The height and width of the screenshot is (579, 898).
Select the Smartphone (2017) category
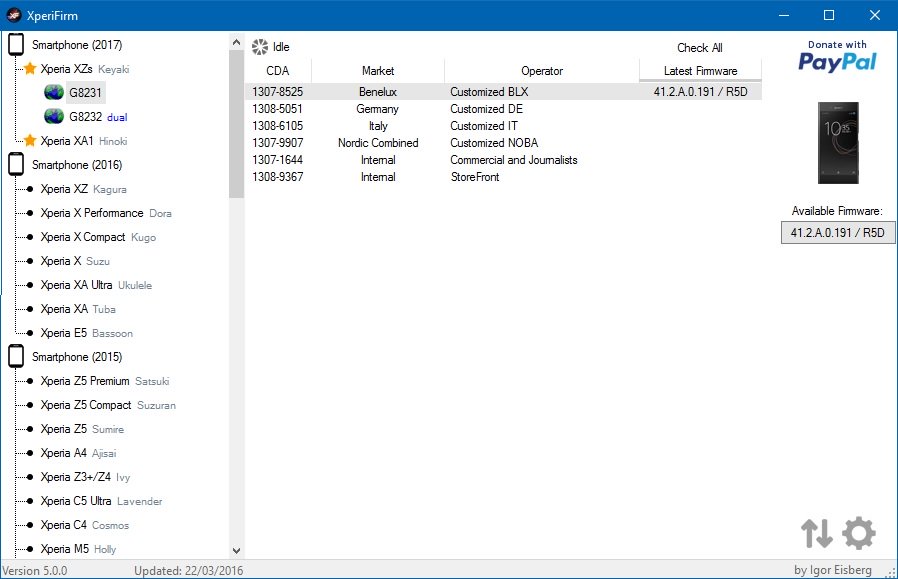[x=77, y=45]
